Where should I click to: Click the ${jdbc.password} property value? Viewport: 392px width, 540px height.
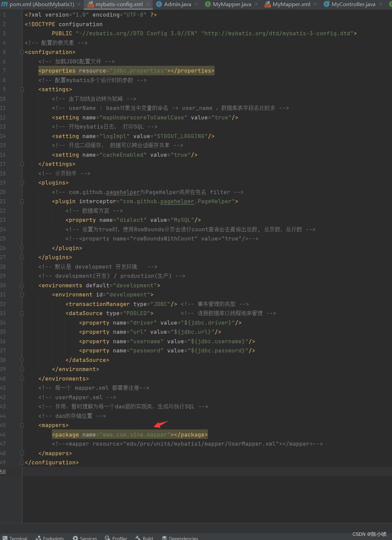coord(218,351)
